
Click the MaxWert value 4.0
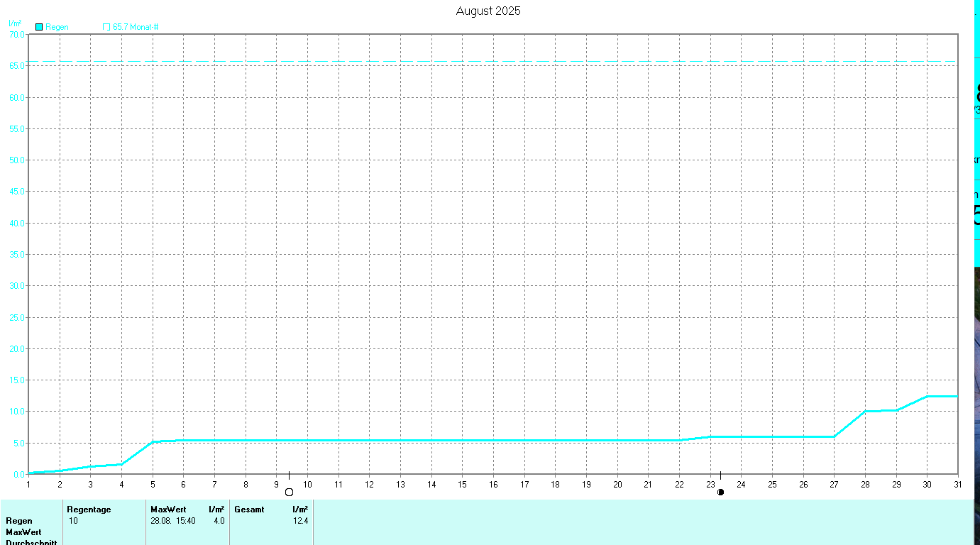coord(219,521)
